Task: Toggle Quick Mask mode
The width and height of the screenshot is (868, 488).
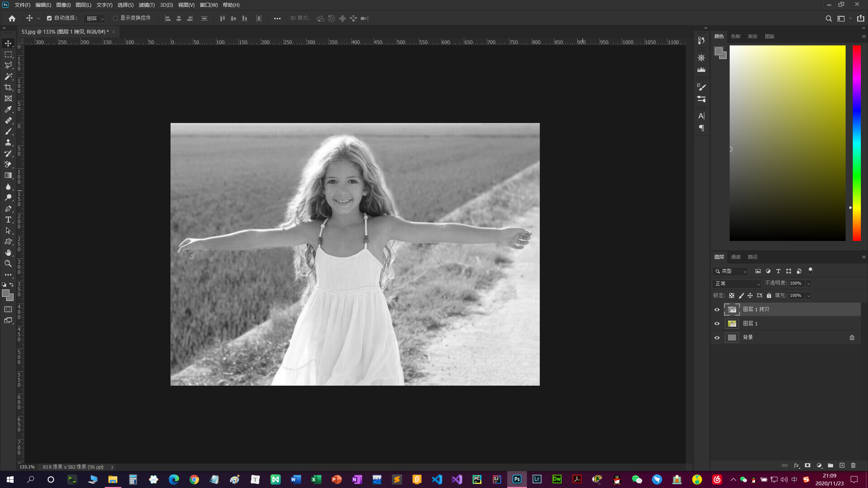Action: point(8,309)
